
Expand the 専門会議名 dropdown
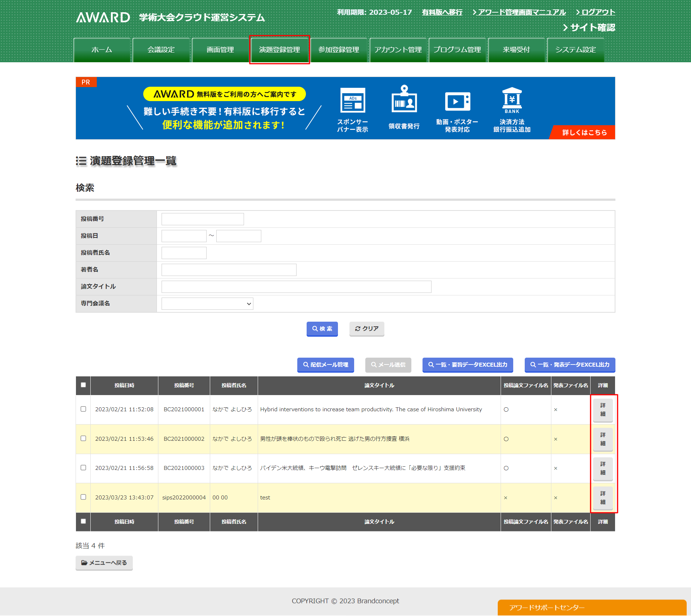207,304
